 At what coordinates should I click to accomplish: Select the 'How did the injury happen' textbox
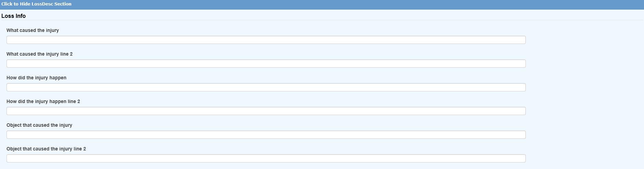pos(266,87)
